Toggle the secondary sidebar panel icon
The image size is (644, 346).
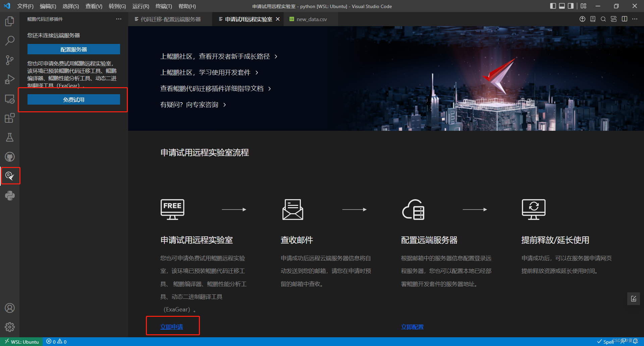(571, 6)
